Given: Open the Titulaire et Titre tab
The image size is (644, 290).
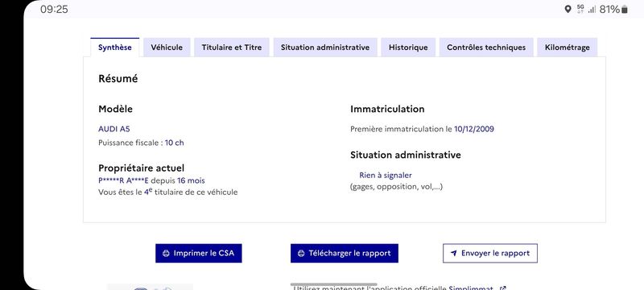Looking at the screenshot, I should pyautogui.click(x=232, y=48).
